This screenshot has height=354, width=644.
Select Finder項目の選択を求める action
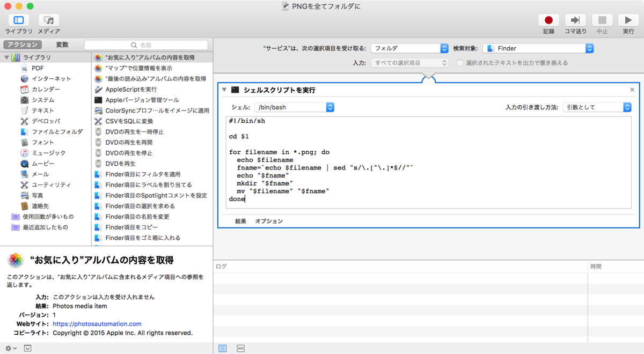coord(152,206)
